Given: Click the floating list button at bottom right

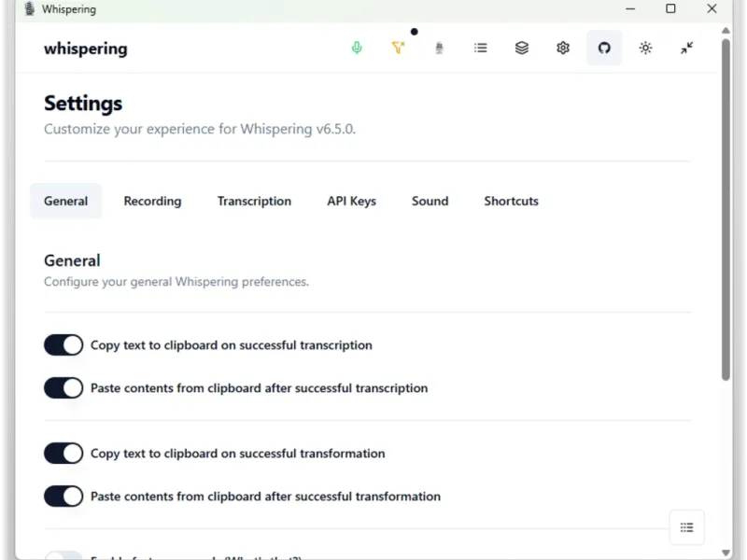Looking at the screenshot, I should (686, 527).
